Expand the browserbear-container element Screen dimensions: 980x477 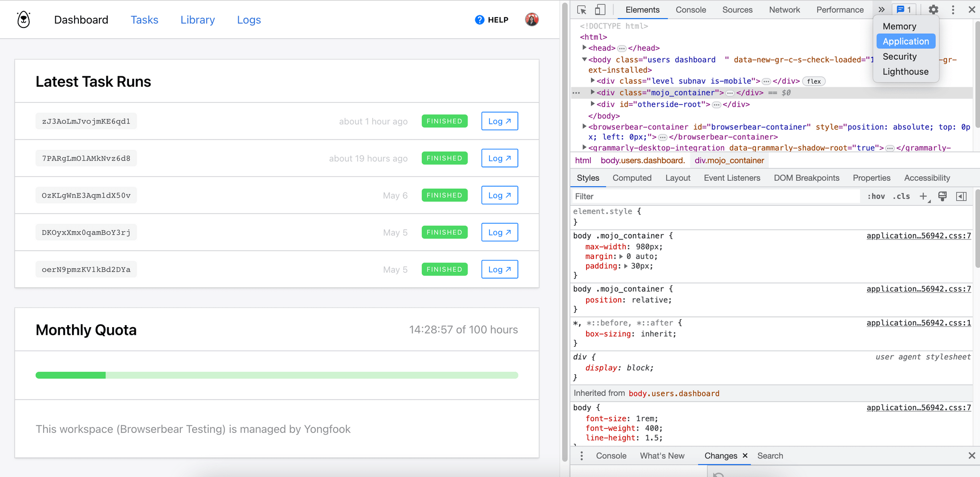click(584, 126)
